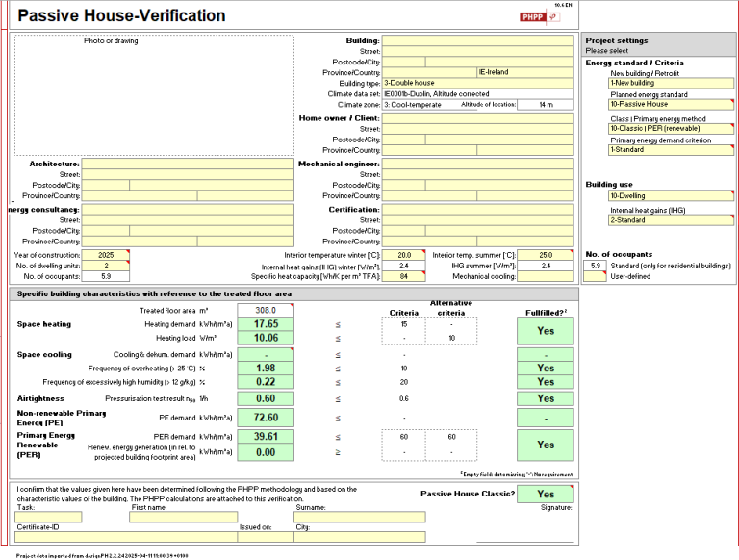The width and height of the screenshot is (739, 560).
Task: Click the Photo or drawing placeholder area
Action: pos(154,95)
